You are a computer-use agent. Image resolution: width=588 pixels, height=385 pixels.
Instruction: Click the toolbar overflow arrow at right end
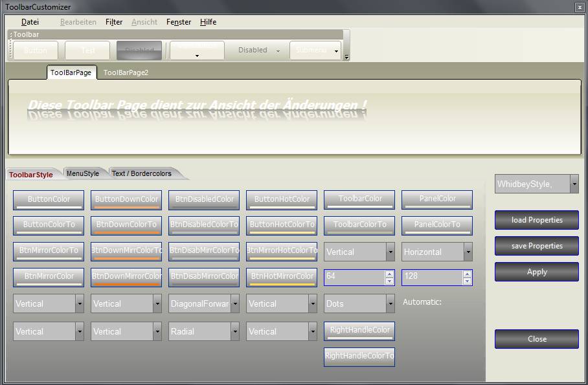point(346,57)
